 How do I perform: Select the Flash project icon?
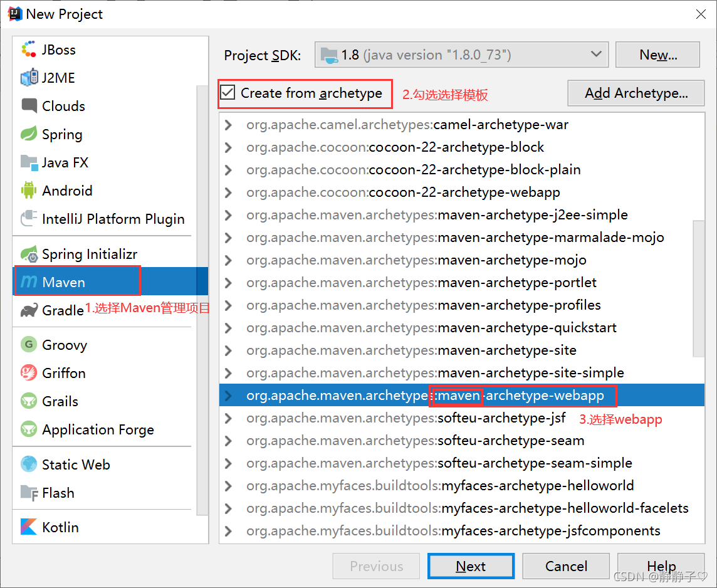28,493
